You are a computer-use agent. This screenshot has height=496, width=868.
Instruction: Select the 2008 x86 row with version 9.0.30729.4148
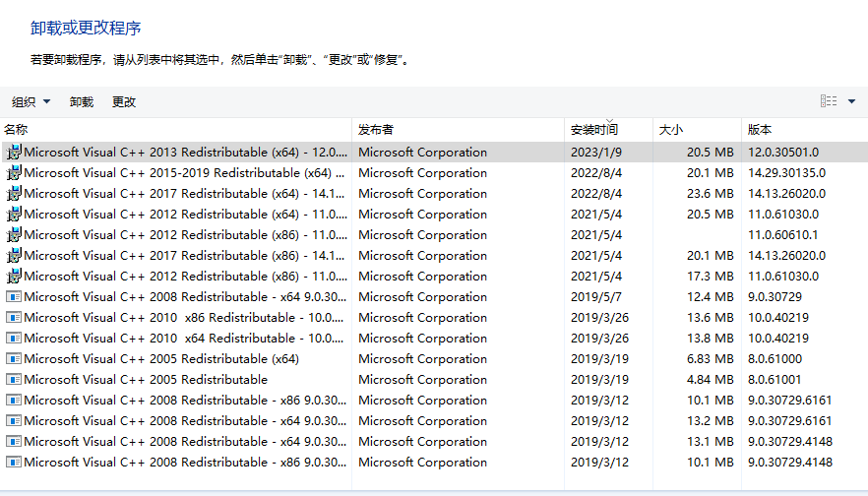(434, 462)
